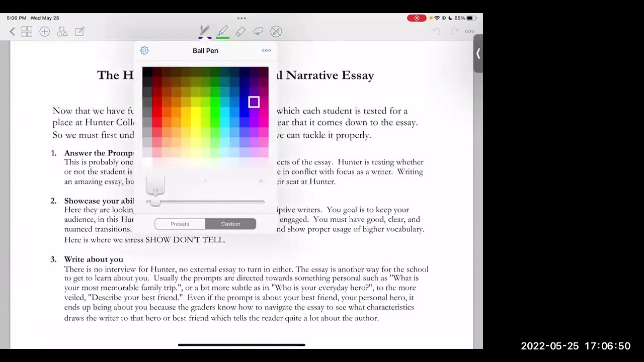Viewport: 644px width, 362px height.
Task: Adjust the pen stroke width slider thumb
Action: 155,202
